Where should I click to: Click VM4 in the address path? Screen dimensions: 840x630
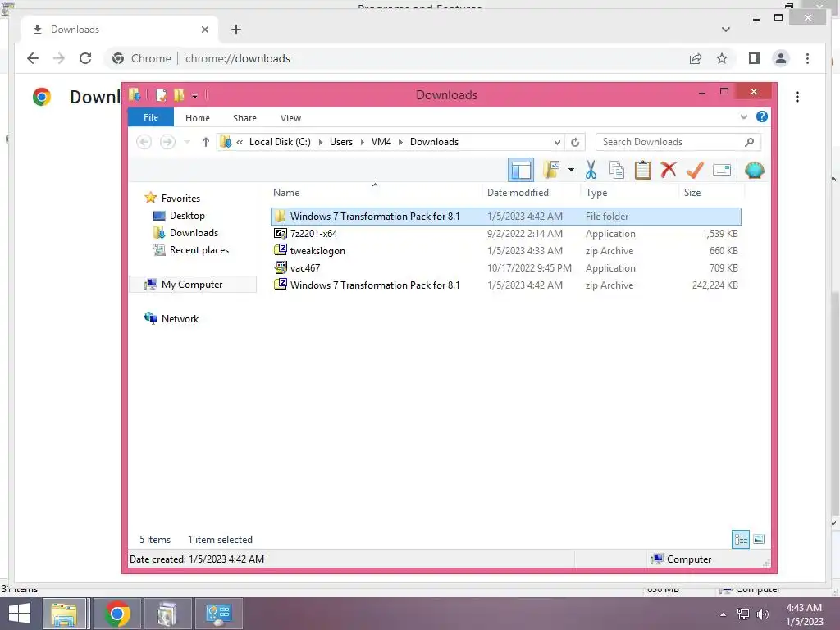pyautogui.click(x=381, y=142)
